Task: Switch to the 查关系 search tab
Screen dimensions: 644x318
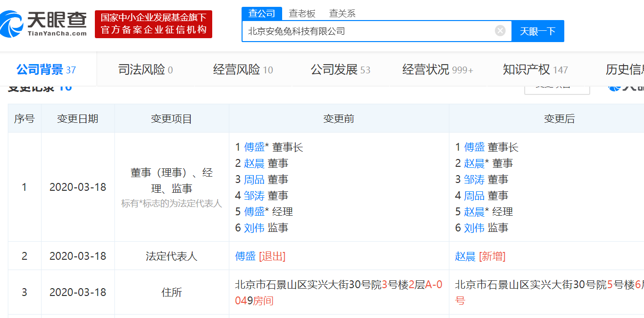Action: [x=342, y=14]
